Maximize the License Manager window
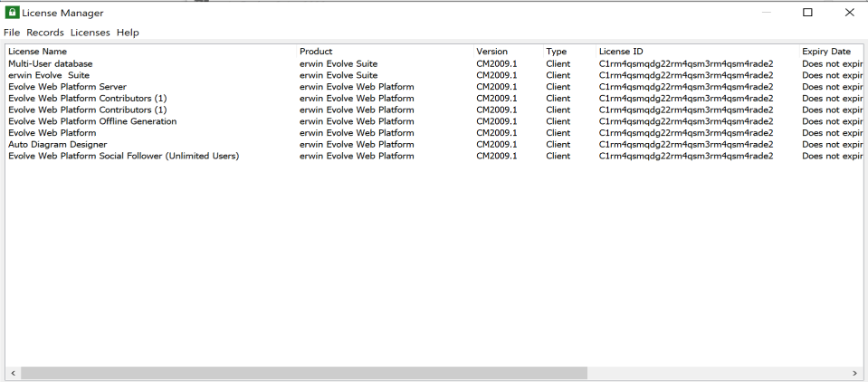Screen dimensions: 868x382 tap(807, 12)
